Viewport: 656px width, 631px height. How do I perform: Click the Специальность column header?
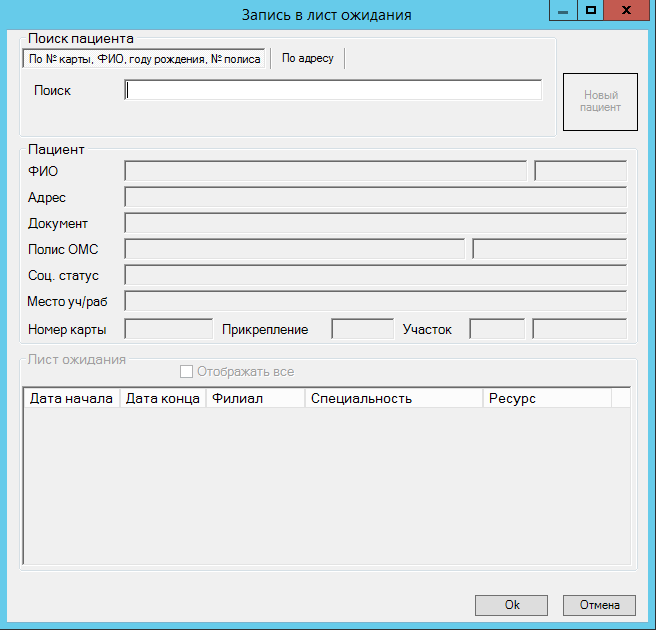[393, 398]
